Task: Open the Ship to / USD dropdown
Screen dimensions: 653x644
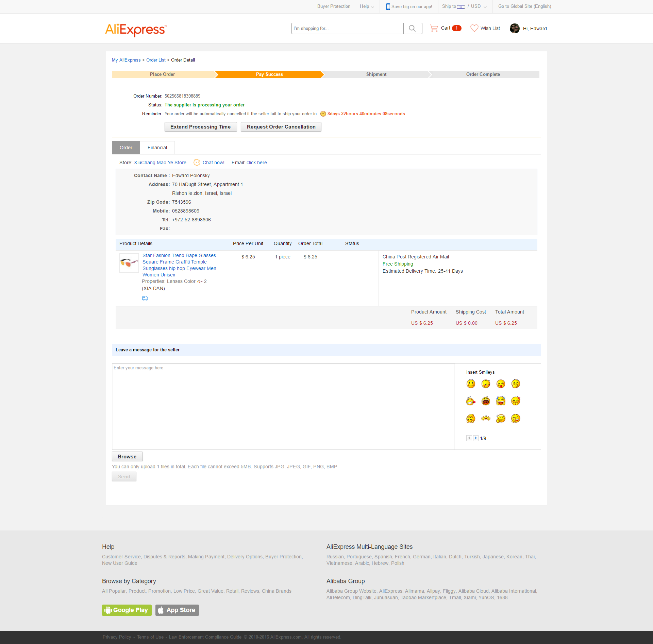Action: click(x=464, y=6)
